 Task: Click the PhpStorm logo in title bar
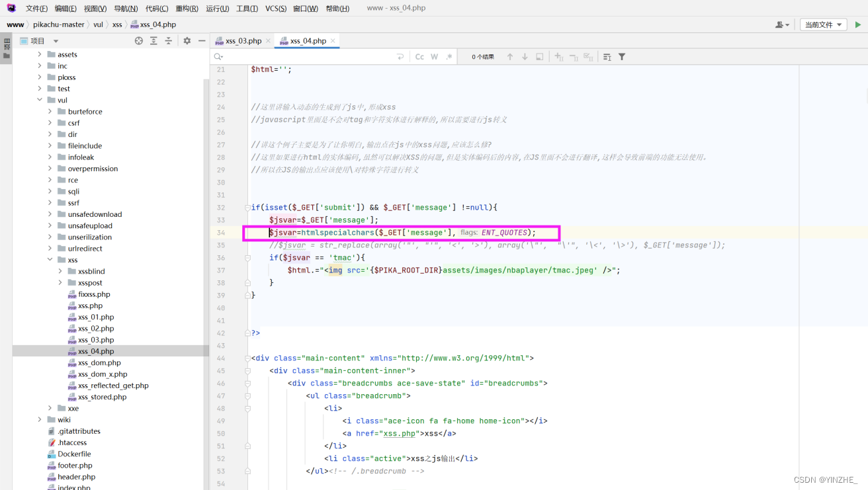click(11, 8)
